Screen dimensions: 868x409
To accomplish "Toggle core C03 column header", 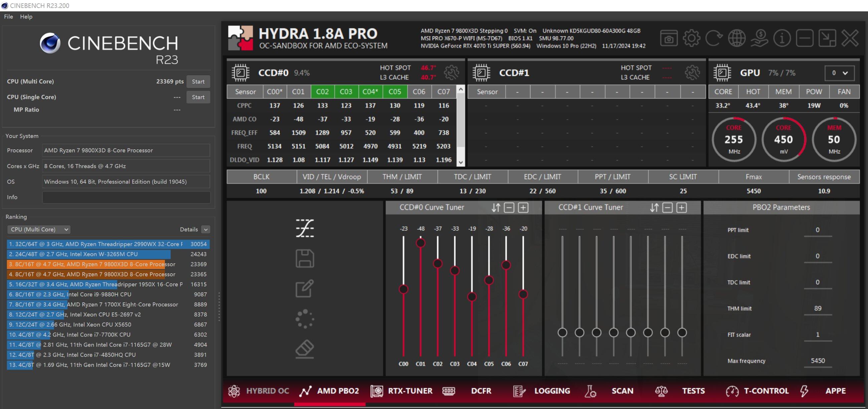I will click(346, 92).
